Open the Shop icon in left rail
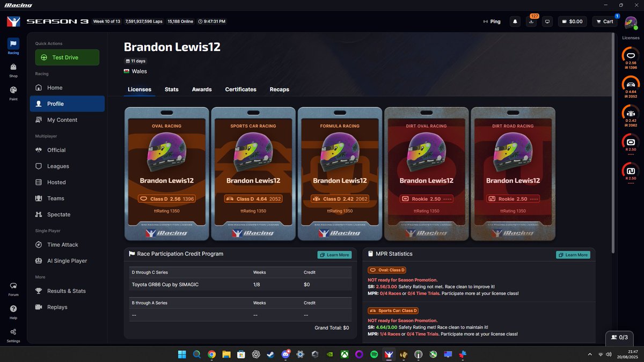The height and width of the screenshot is (362, 644). coord(13,70)
